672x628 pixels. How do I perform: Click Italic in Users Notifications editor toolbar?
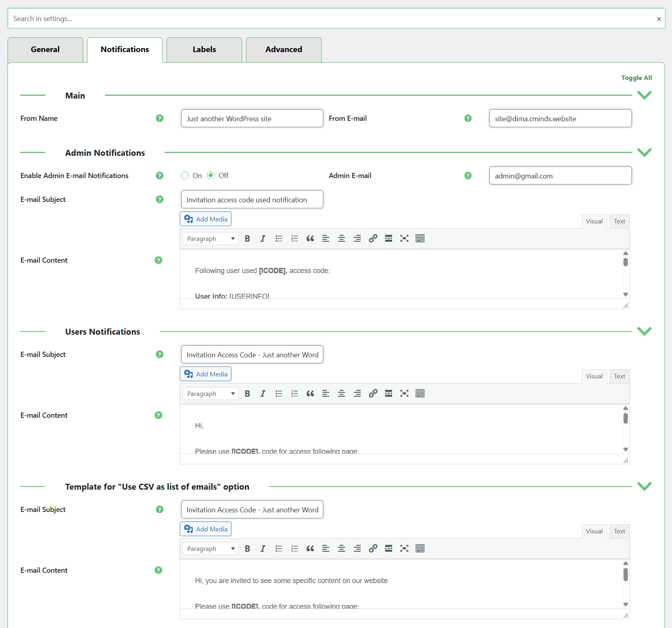tap(263, 393)
